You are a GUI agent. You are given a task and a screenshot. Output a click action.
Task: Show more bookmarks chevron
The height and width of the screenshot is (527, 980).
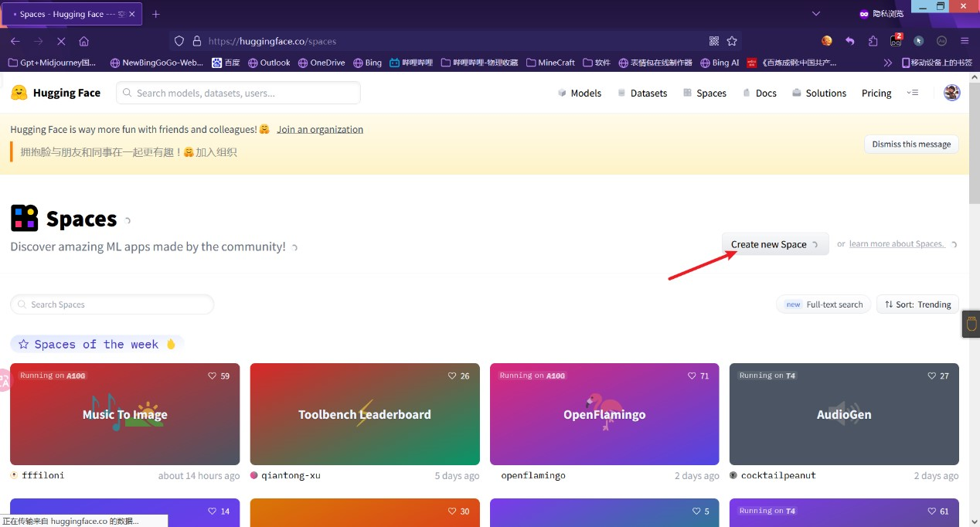click(887, 63)
